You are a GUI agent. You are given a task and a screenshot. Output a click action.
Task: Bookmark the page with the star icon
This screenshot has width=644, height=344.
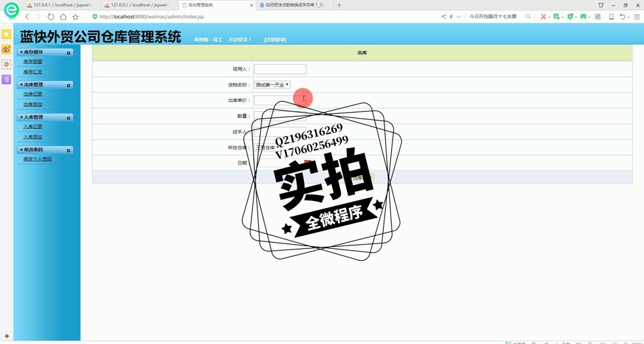click(x=75, y=17)
